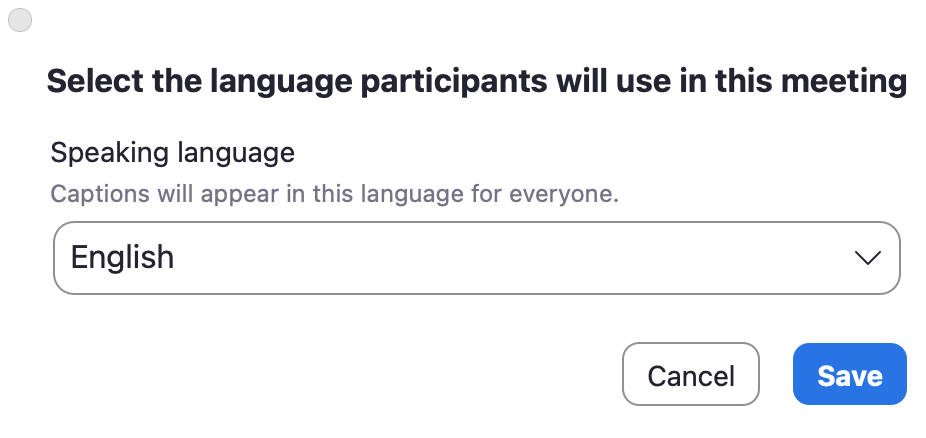Expand the language list showing English

tap(476, 258)
